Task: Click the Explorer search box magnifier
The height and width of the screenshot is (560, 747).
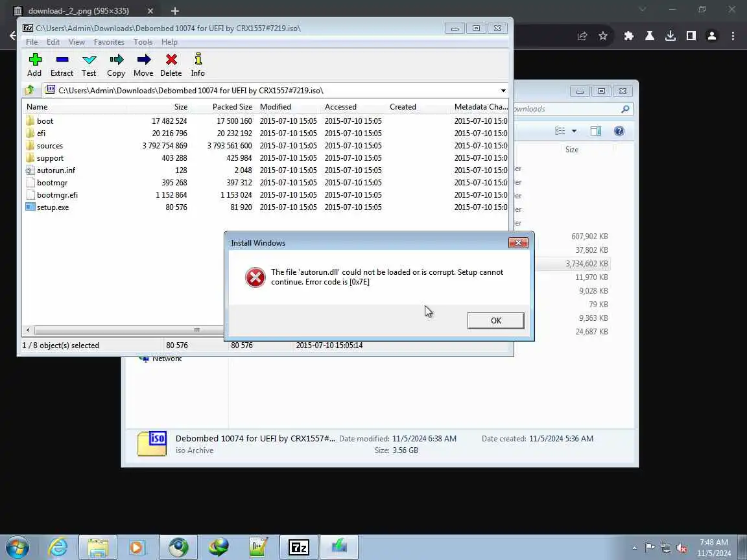Action: (x=625, y=109)
